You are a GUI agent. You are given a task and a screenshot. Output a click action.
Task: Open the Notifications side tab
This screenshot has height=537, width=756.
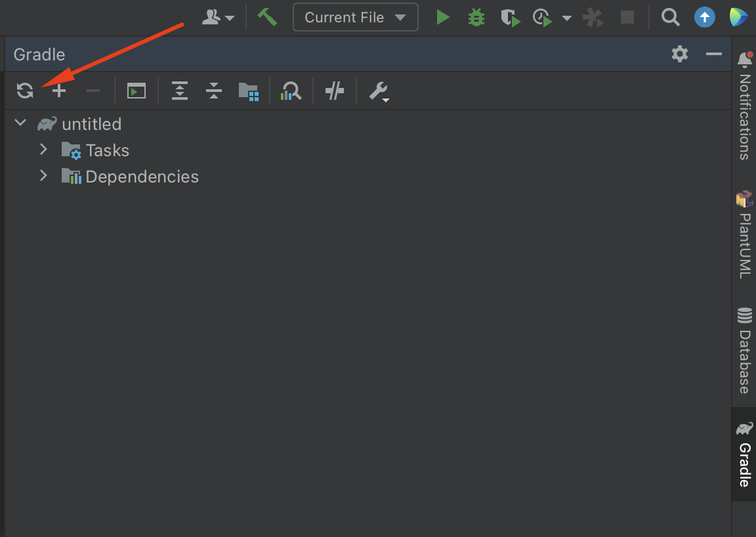744,106
